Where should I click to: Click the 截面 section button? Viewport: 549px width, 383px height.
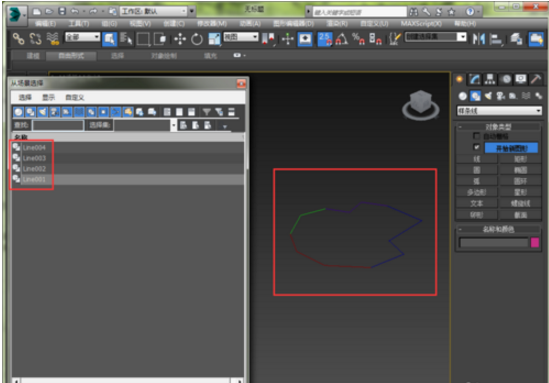coord(520,214)
